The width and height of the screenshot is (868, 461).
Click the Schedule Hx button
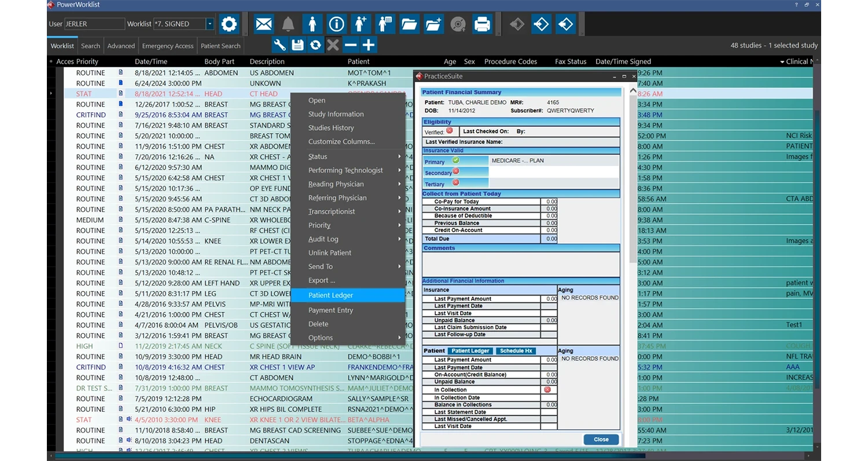(x=516, y=351)
